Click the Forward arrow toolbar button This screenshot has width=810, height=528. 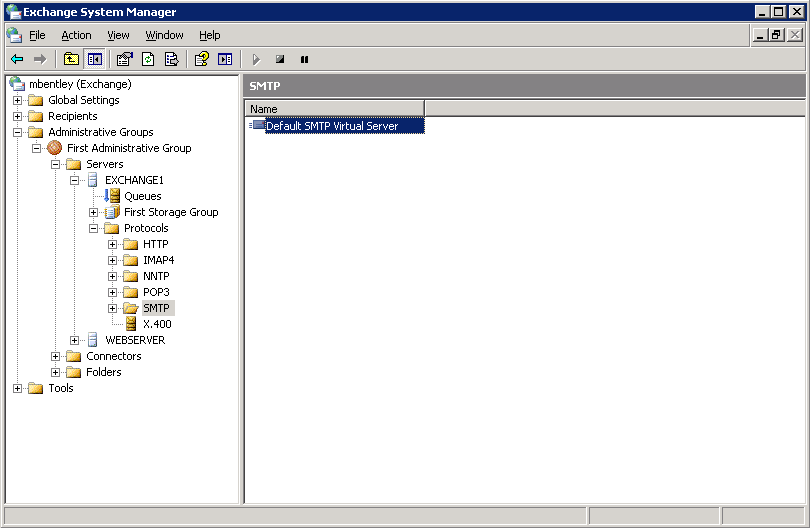pyautogui.click(x=40, y=59)
